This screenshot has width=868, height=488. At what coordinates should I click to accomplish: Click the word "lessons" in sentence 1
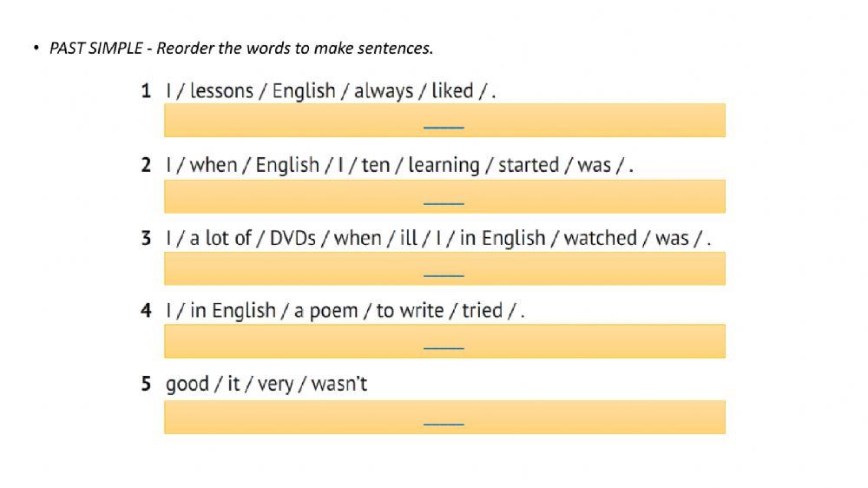pyautogui.click(x=221, y=91)
